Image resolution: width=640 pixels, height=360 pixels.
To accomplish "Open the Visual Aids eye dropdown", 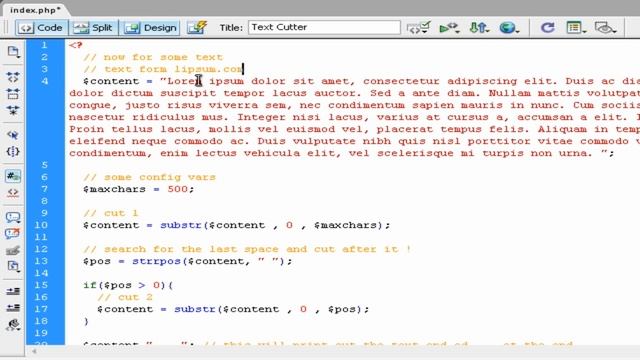I will click(x=605, y=28).
